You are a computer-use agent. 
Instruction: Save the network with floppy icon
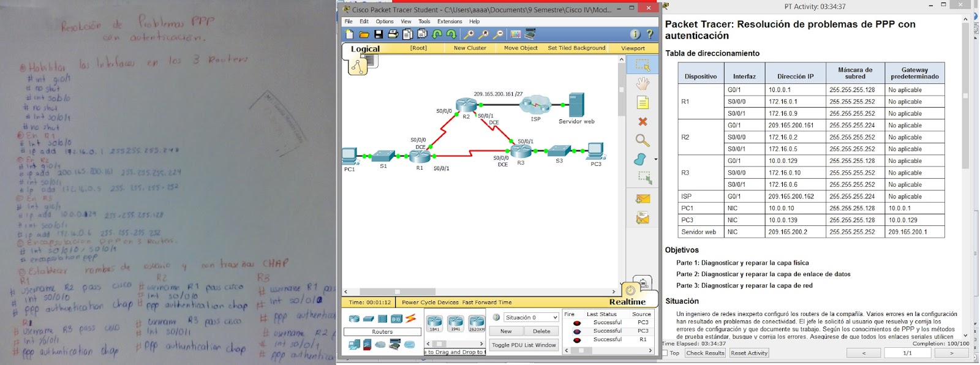[x=379, y=34]
